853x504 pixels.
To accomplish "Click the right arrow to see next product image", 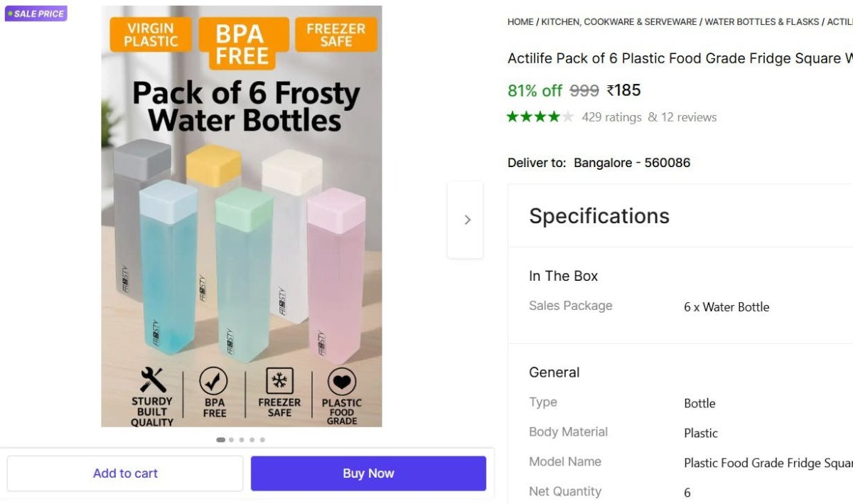I will coord(466,219).
